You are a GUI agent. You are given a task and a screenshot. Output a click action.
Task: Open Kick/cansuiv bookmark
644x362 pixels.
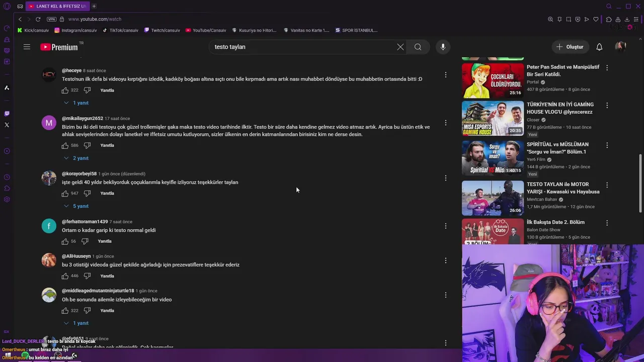coord(33,30)
